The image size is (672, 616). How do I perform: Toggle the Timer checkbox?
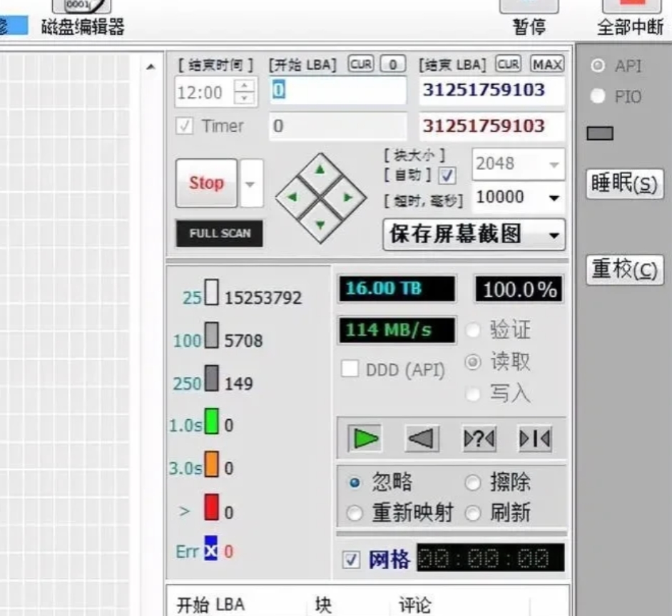[184, 126]
